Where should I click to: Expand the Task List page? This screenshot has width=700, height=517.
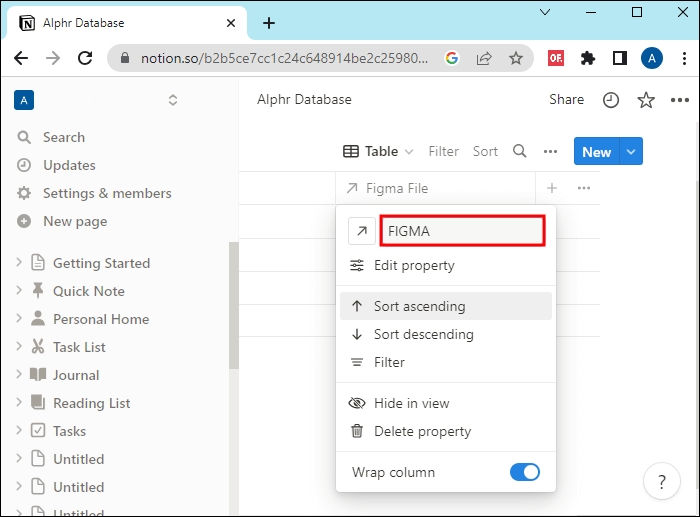click(x=19, y=346)
